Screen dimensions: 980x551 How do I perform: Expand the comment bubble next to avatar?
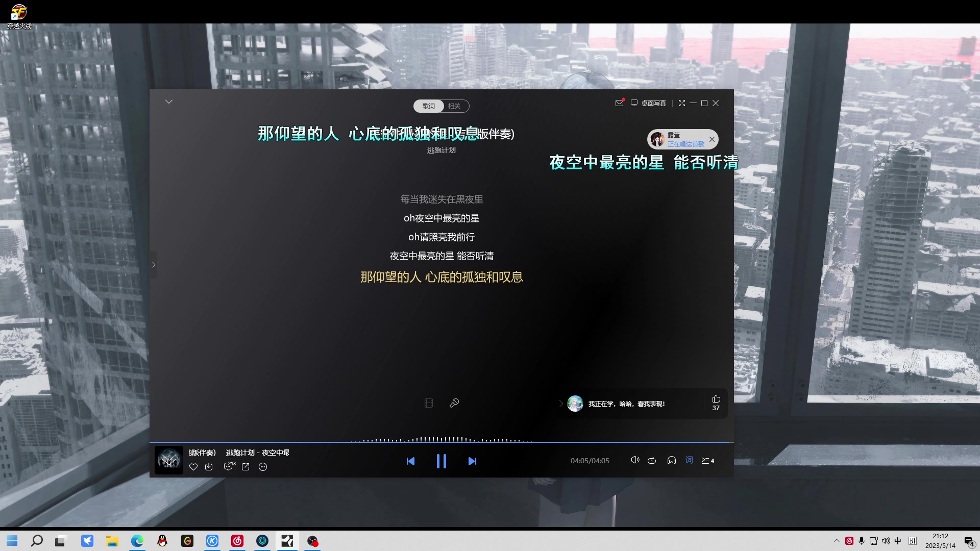point(561,403)
